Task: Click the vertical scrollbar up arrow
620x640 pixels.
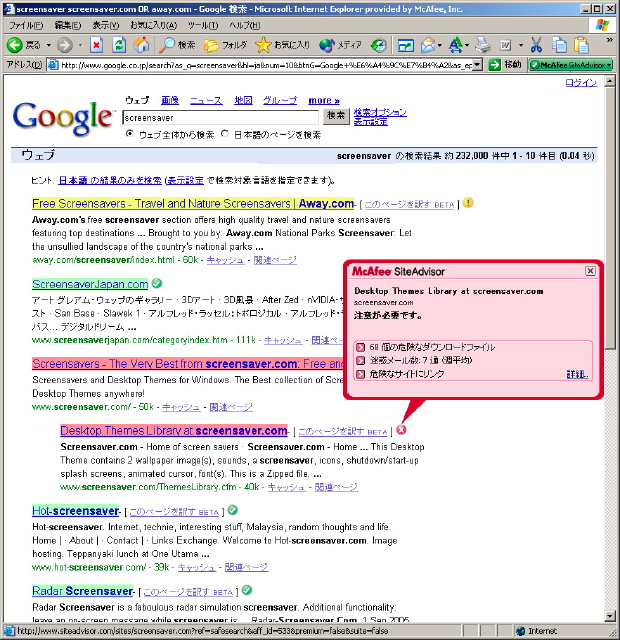Action: [x=610, y=81]
